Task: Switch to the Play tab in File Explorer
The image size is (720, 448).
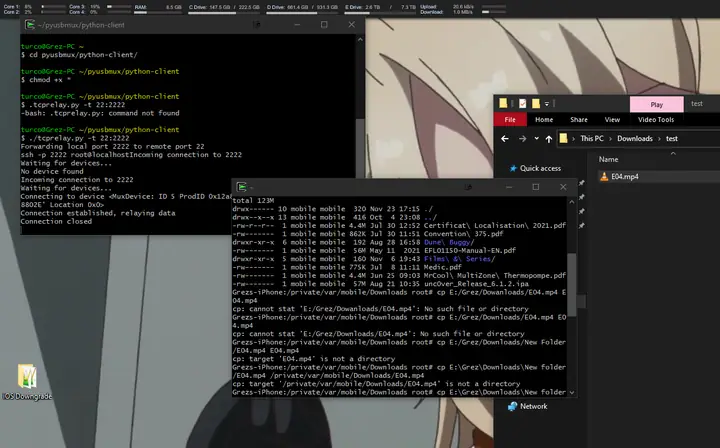Action: (x=657, y=105)
